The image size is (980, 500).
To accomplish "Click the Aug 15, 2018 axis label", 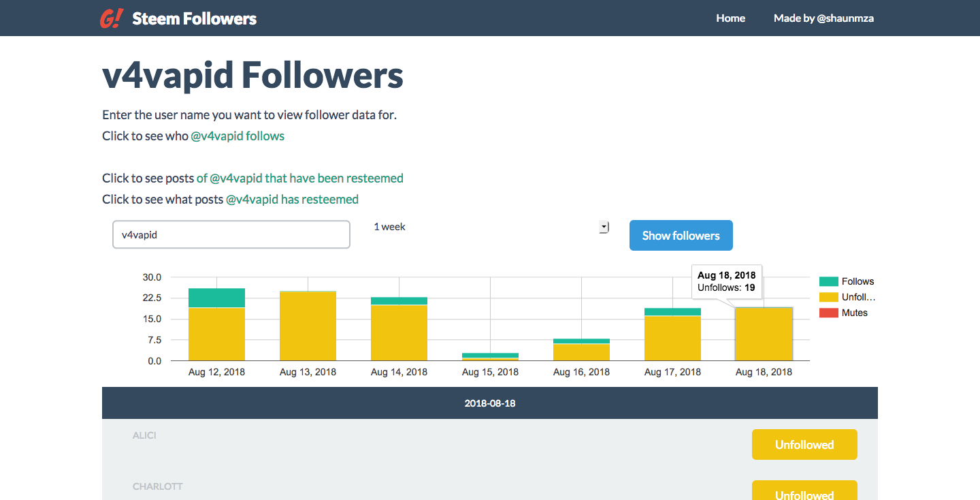I will [490, 372].
